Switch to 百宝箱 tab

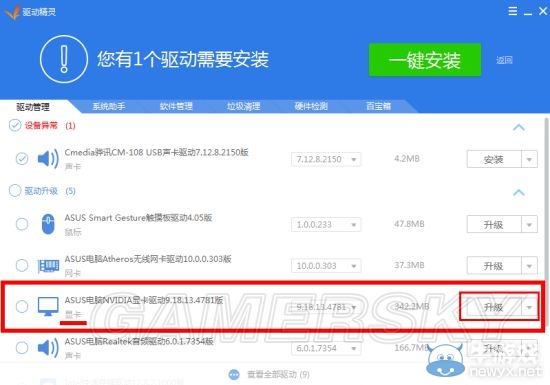click(x=378, y=106)
